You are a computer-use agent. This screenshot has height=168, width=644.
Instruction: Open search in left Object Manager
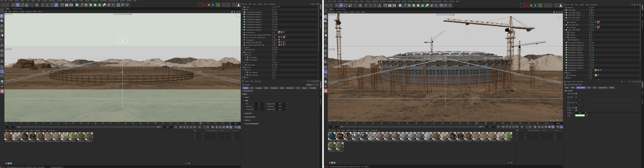(311, 4)
